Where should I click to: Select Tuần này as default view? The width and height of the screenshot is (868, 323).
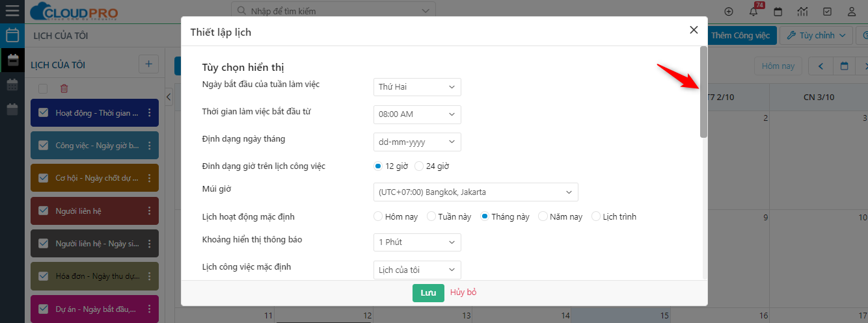[431, 217]
